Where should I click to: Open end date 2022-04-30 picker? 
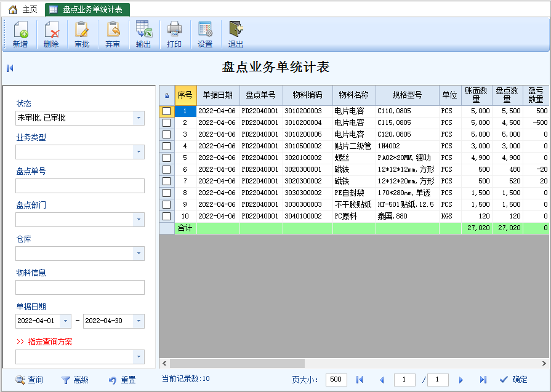coord(139,321)
